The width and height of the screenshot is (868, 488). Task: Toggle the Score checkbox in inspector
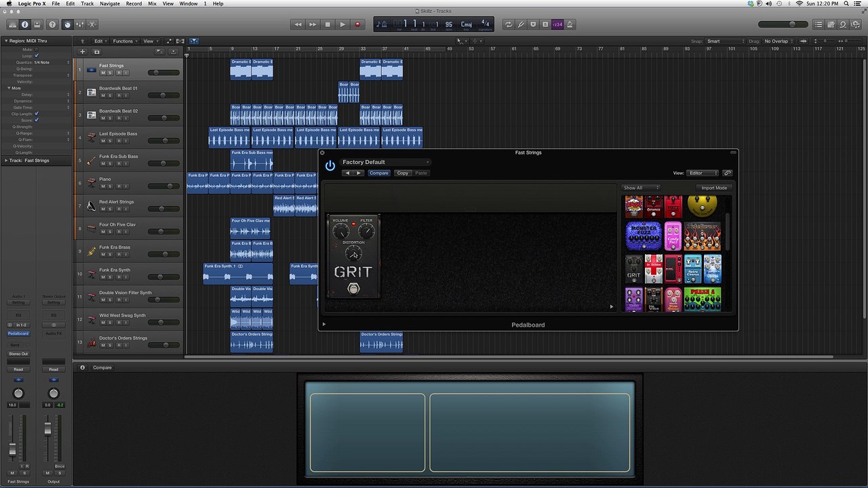(37, 120)
